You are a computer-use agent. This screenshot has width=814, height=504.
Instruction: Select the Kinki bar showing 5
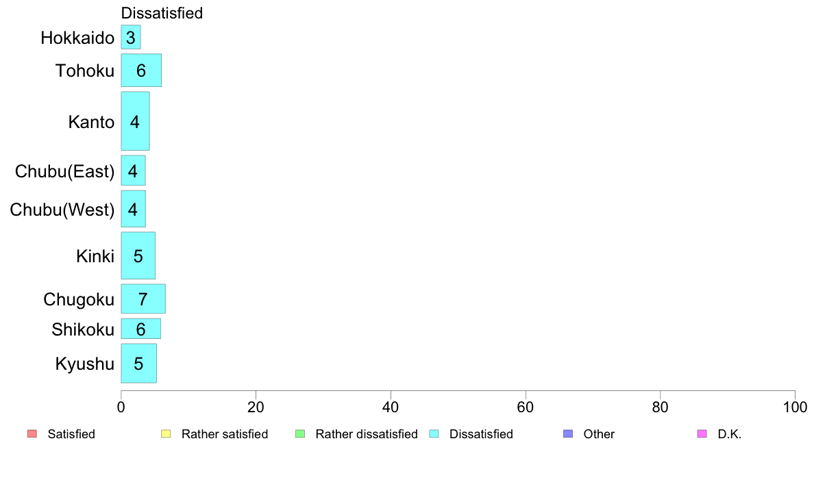click(138, 255)
